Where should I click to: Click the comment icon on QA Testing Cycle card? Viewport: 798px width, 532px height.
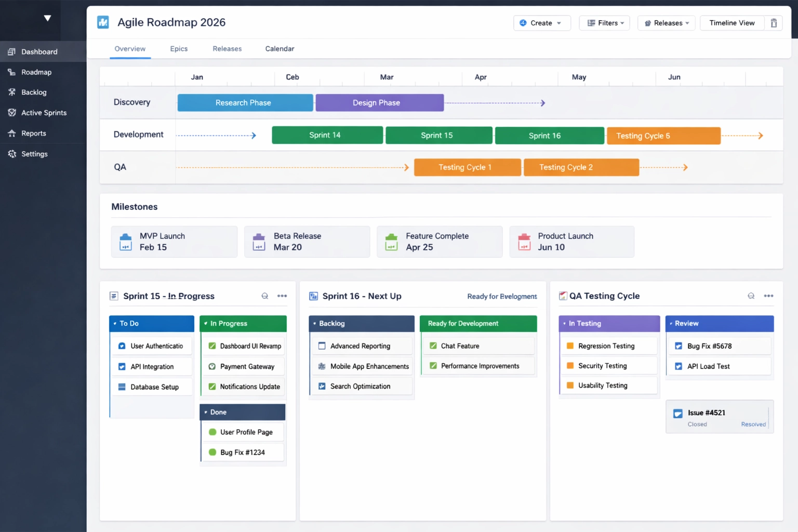point(751,295)
